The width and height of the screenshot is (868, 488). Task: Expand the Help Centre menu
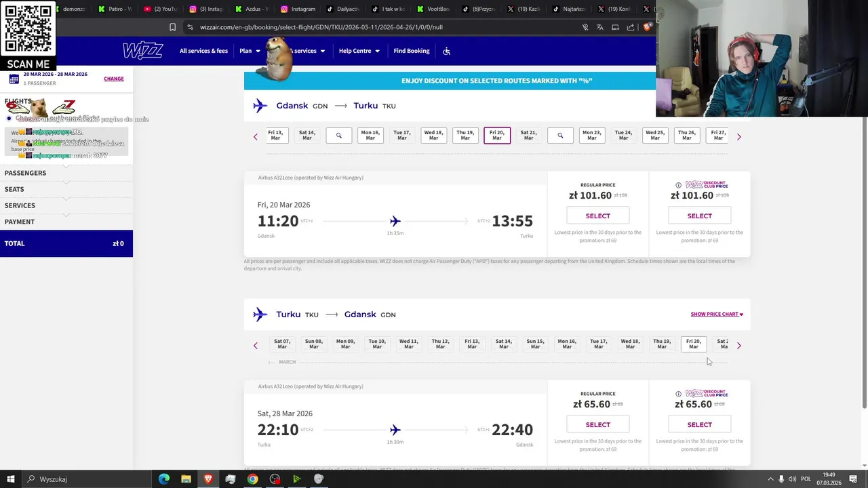coord(359,51)
